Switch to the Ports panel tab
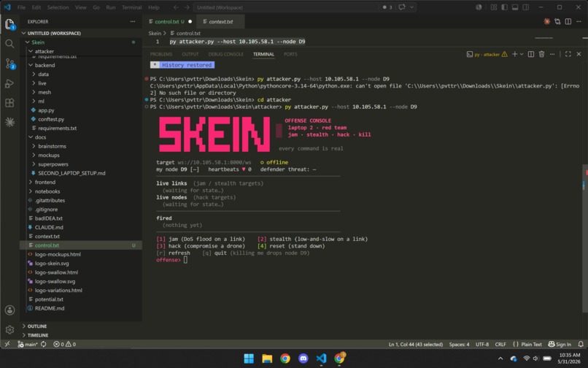This screenshot has width=588, height=368. (290, 54)
